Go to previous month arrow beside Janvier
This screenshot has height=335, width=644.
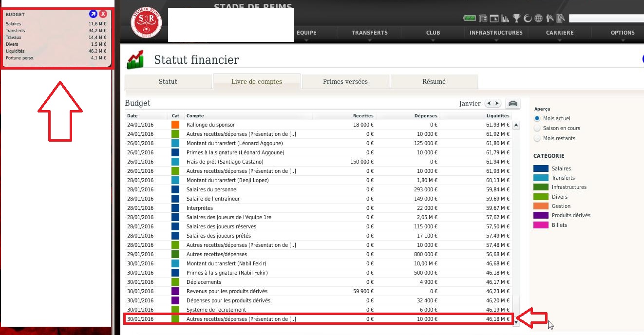click(x=489, y=103)
